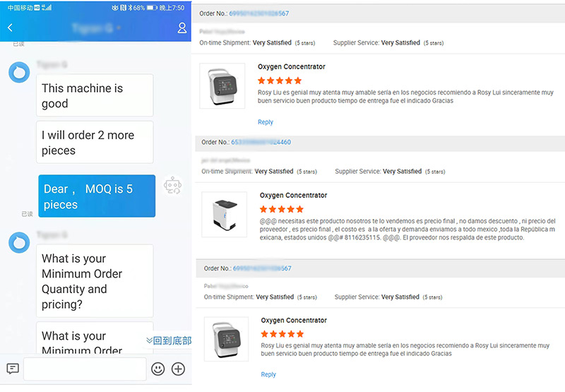Image resolution: width=565 pixels, height=392 pixels.
Task: Open the emoji picker
Action: click(x=158, y=369)
